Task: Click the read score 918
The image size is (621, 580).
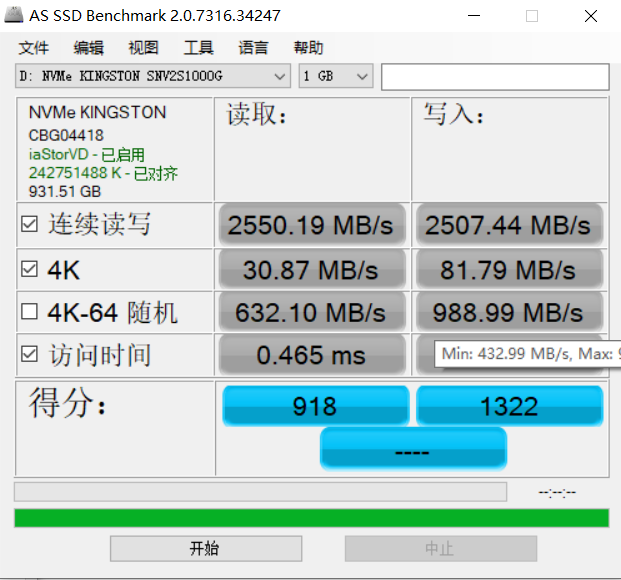Action: click(x=316, y=406)
